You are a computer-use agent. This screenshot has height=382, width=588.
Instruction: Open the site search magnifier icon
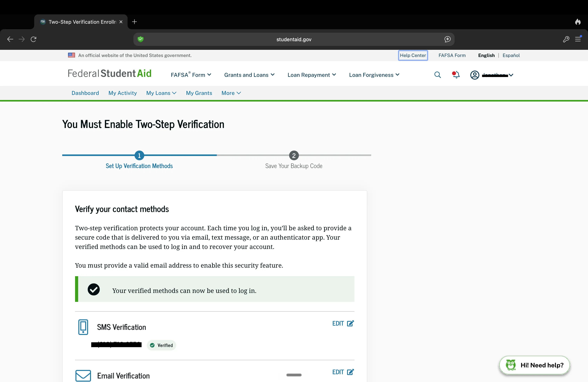[x=437, y=75]
